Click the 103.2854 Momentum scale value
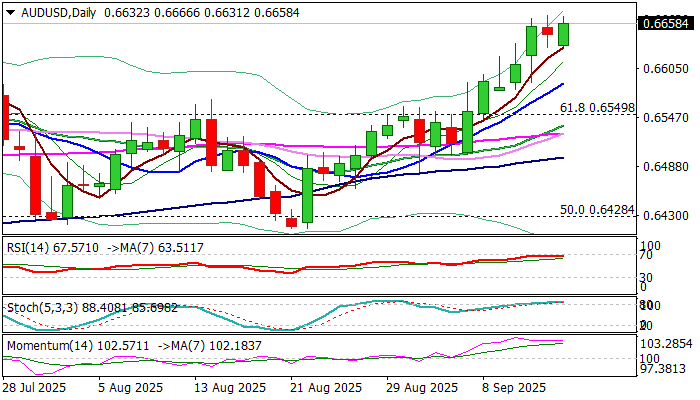The width and height of the screenshot is (700, 400). pos(667,342)
